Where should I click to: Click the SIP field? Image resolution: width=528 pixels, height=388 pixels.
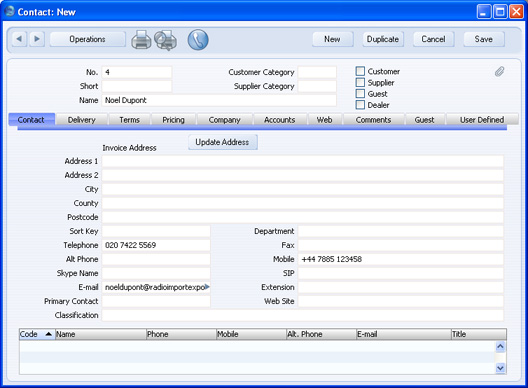pyautogui.click(x=401, y=273)
